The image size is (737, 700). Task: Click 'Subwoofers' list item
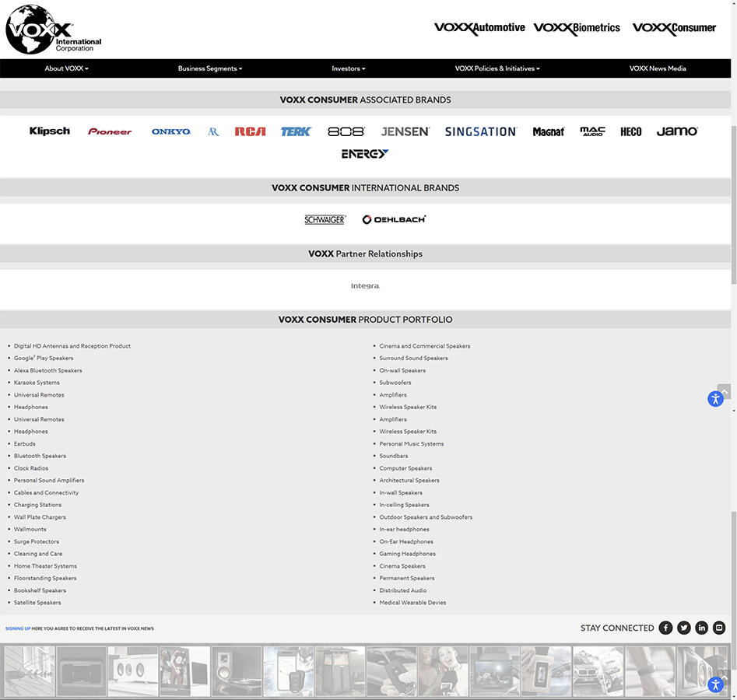click(x=395, y=383)
